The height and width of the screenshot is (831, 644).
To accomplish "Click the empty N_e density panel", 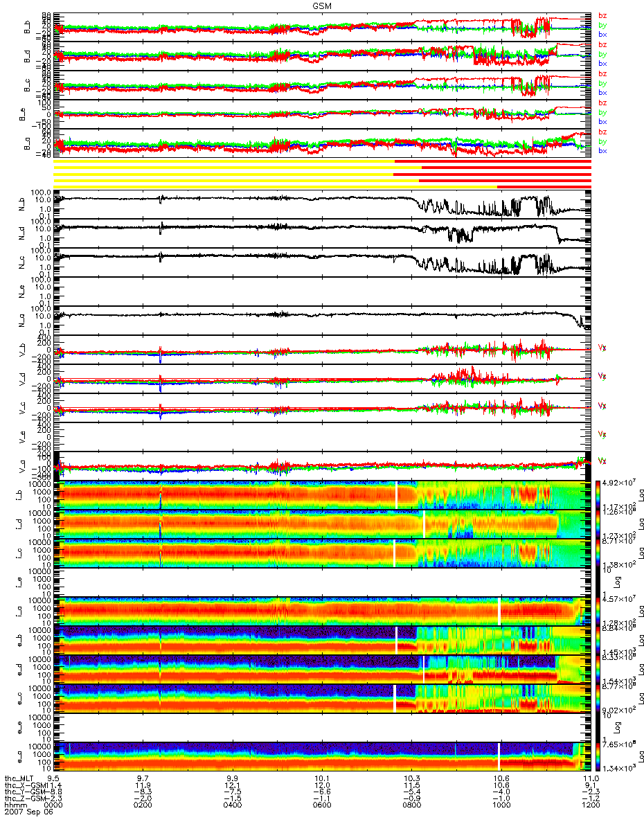I will point(323,292).
